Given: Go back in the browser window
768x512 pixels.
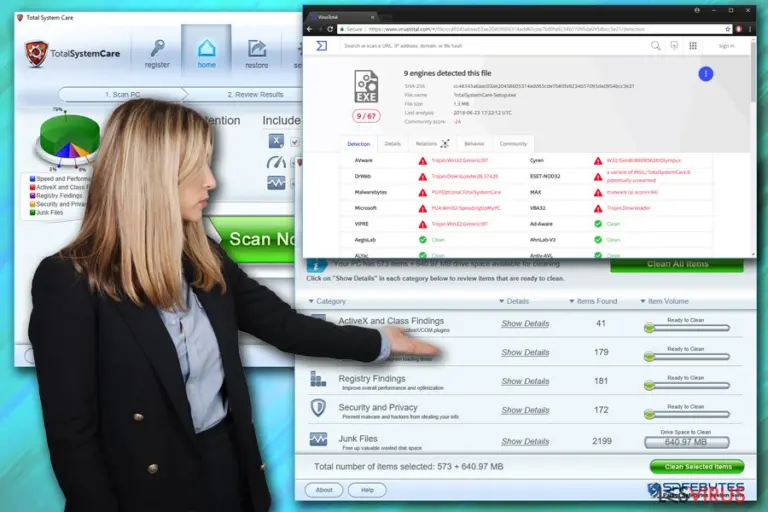Looking at the screenshot, I should 310,29.
